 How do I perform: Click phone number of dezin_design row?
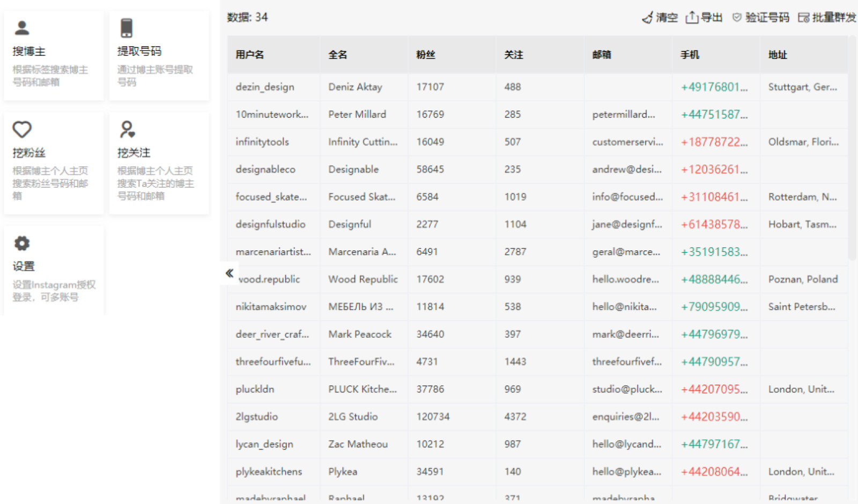(x=714, y=87)
